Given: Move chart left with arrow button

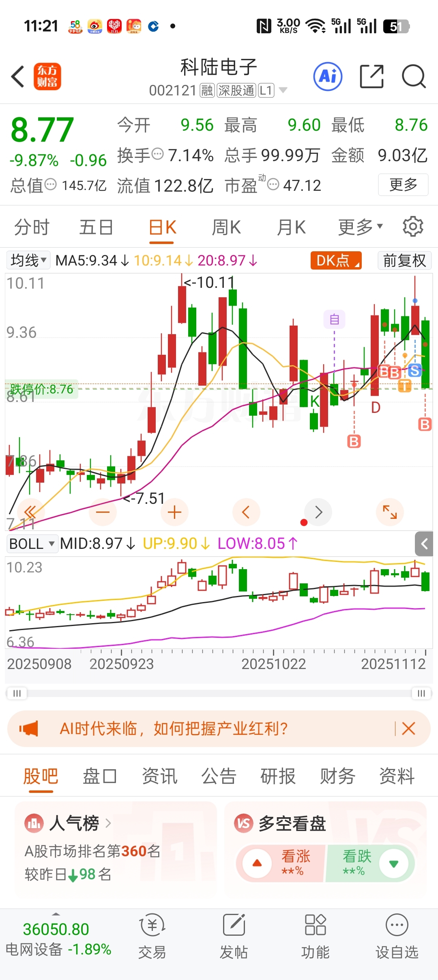Looking at the screenshot, I should (246, 512).
